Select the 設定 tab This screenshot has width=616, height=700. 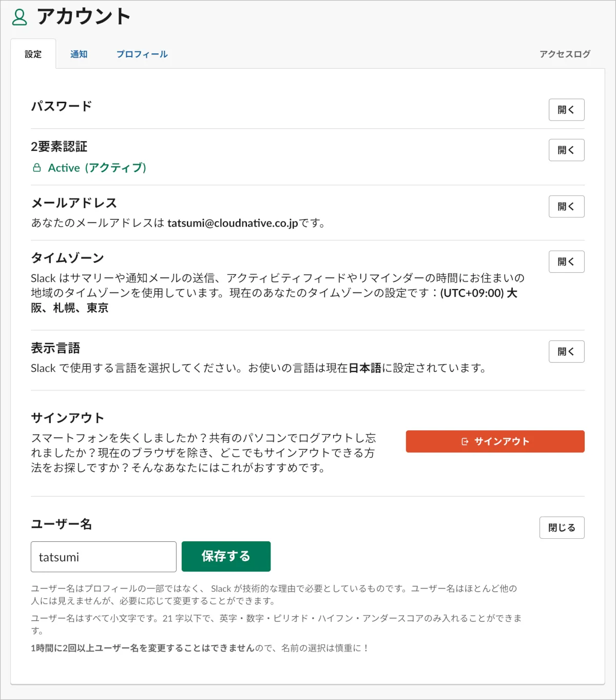(x=33, y=54)
